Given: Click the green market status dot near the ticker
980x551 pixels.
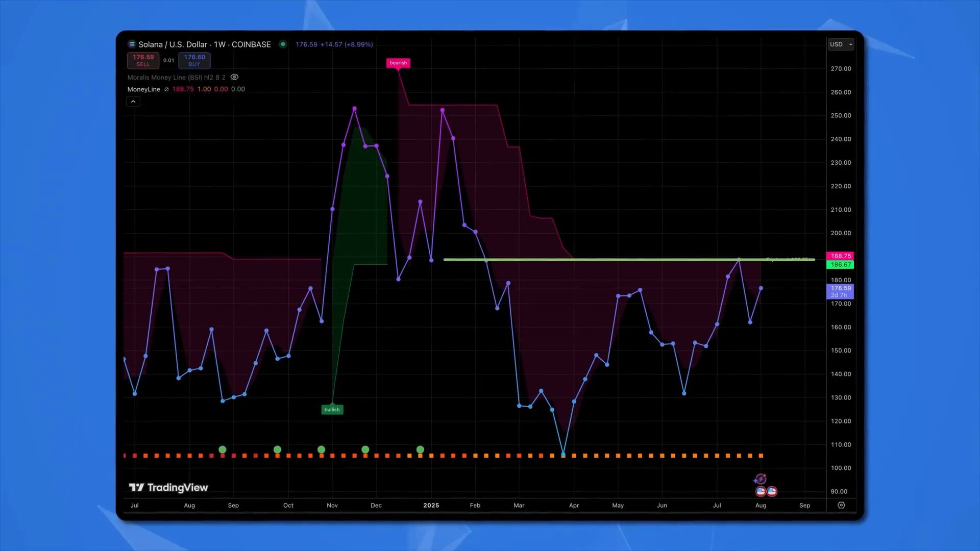Looking at the screenshot, I should 283,44.
